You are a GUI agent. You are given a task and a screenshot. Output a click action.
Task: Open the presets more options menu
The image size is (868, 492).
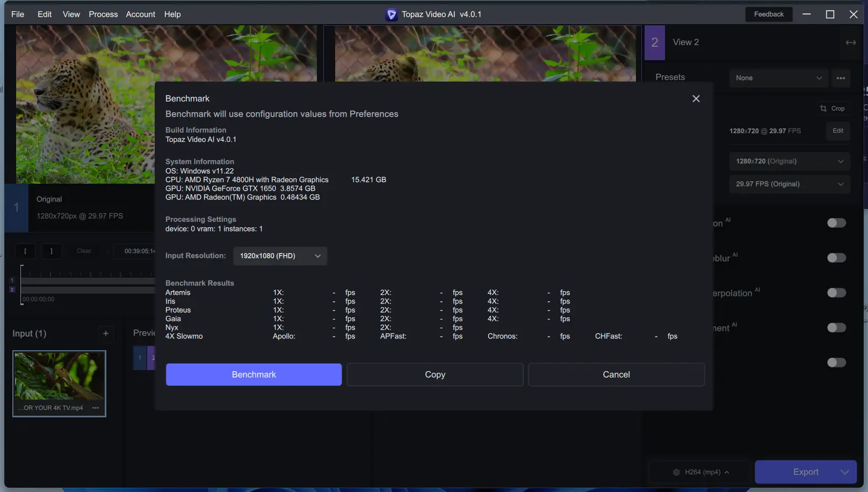pos(841,78)
